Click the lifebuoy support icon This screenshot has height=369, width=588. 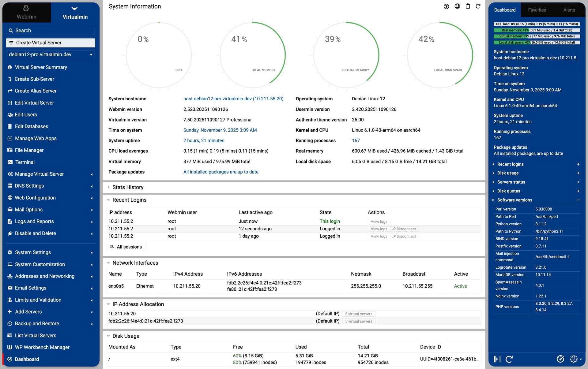(457, 6)
